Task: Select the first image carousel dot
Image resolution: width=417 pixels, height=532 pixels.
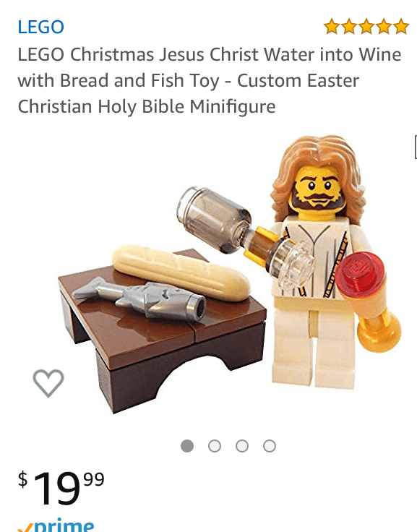Action: [x=187, y=446]
